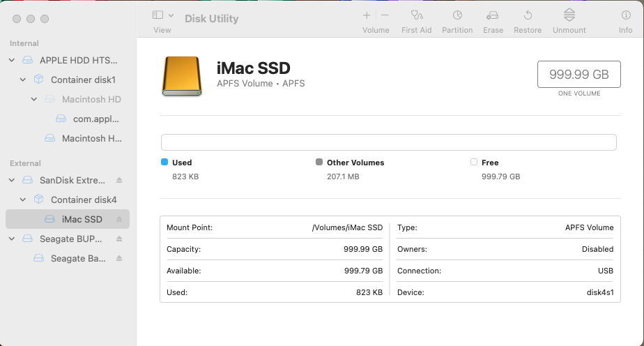This screenshot has width=644, height=346.
Task: Eject the iMac SSD volume
Action: click(119, 219)
